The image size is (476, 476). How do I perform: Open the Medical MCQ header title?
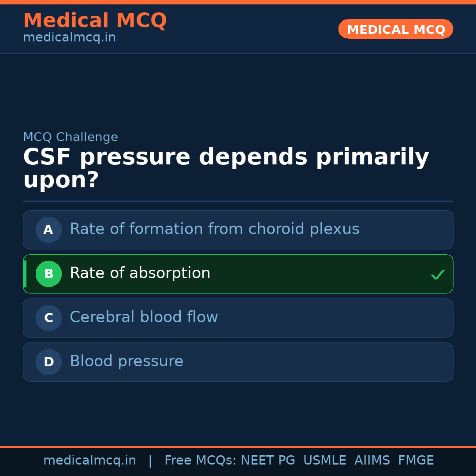pos(95,21)
